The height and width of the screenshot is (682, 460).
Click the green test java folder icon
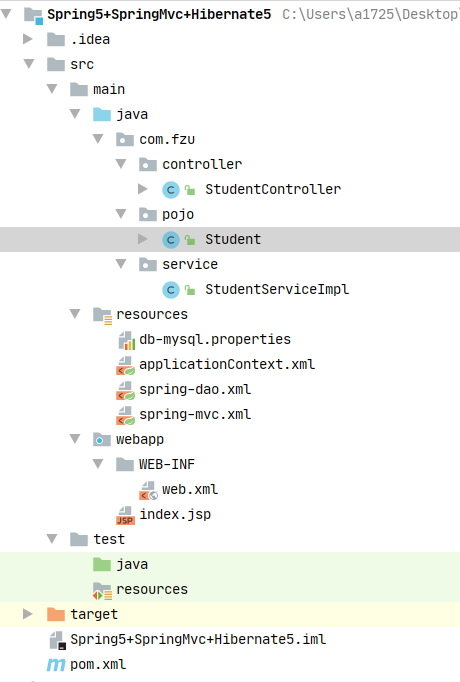102,565
